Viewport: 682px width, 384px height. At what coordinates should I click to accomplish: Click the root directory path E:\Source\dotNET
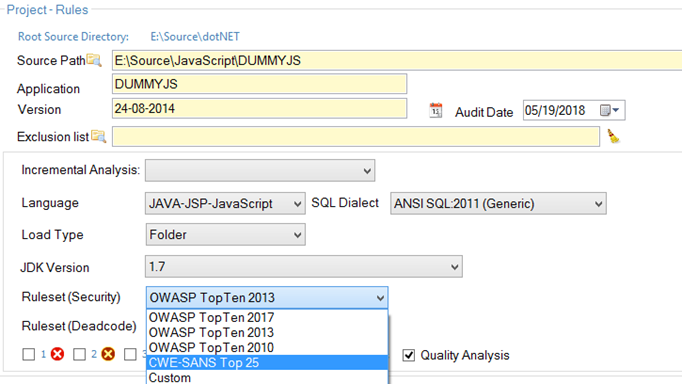195,37
